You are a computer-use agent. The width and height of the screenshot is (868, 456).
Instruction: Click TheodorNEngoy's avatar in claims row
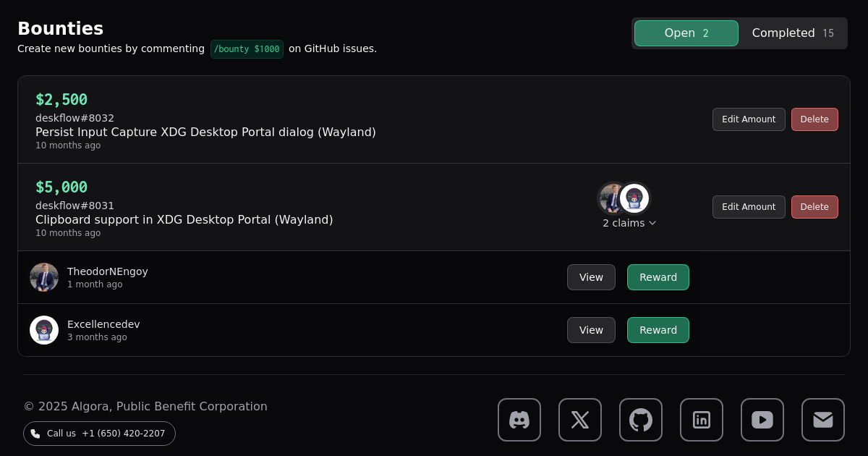point(44,277)
